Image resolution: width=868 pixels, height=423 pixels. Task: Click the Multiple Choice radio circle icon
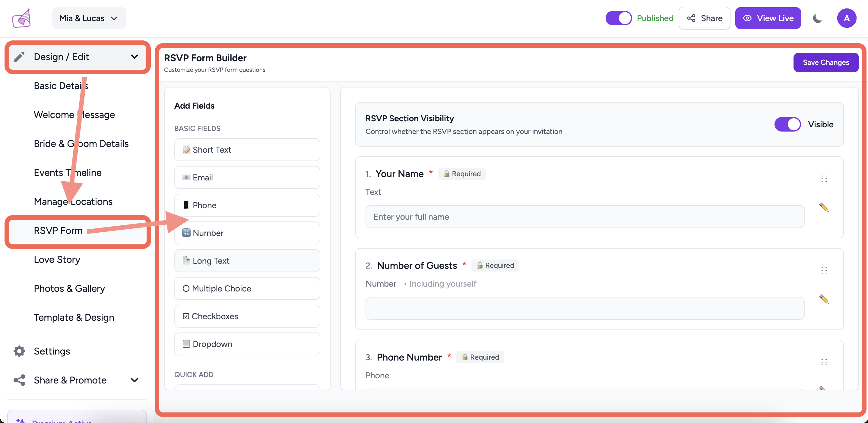186,288
